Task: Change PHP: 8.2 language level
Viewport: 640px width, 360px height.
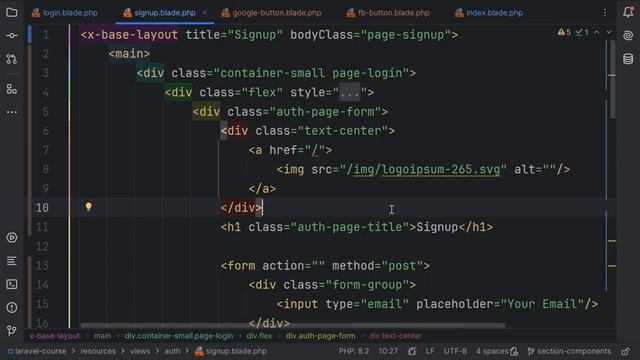Action: click(353, 351)
